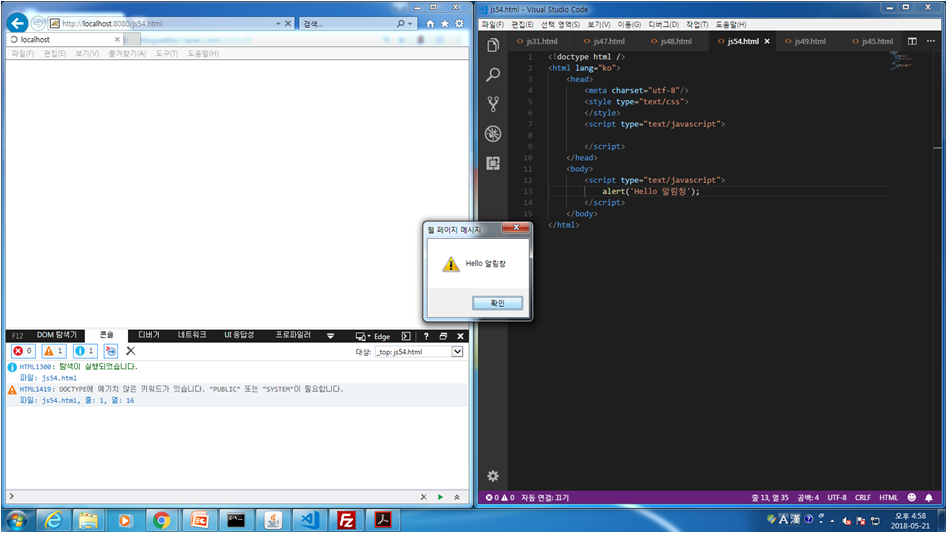
Task: Open js45.html editor tab
Action: 872,41
